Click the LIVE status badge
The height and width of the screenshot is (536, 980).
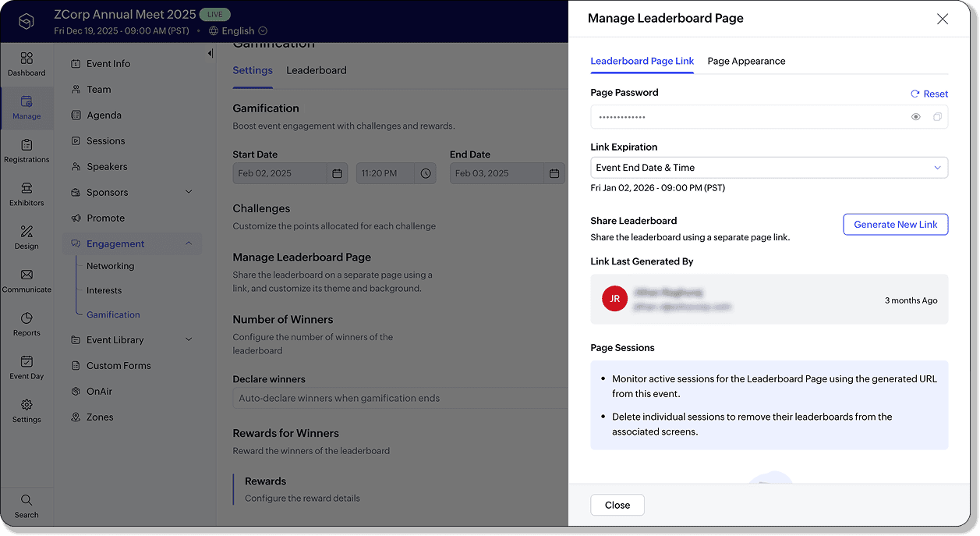pos(215,14)
